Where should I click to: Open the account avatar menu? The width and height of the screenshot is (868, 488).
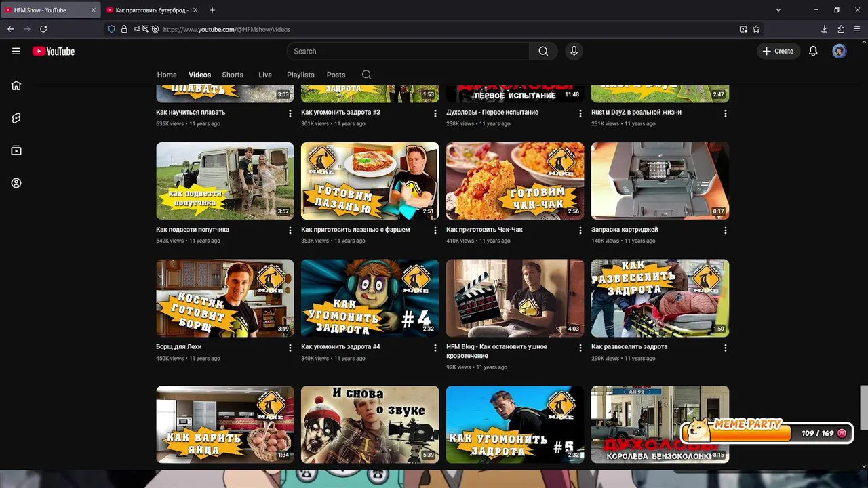tap(840, 51)
